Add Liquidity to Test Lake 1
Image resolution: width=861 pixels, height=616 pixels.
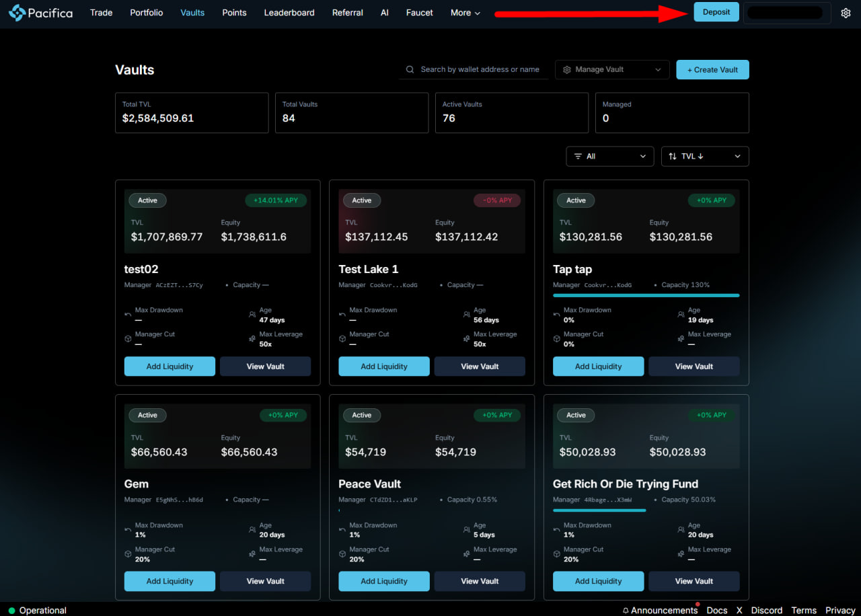(x=384, y=367)
